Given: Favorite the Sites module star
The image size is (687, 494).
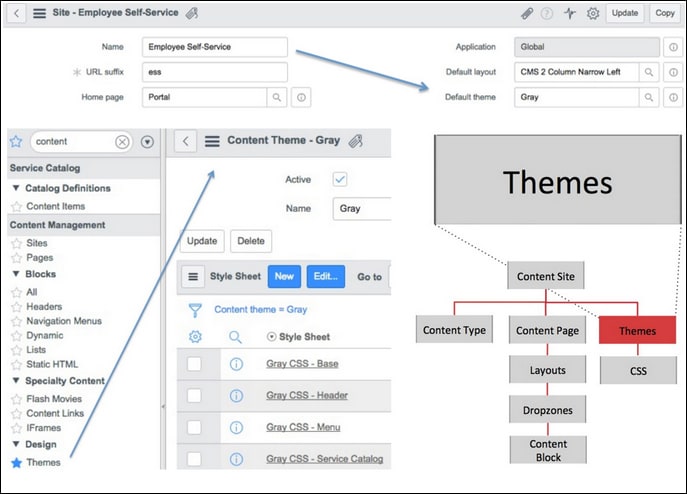Looking at the screenshot, I should (x=16, y=243).
